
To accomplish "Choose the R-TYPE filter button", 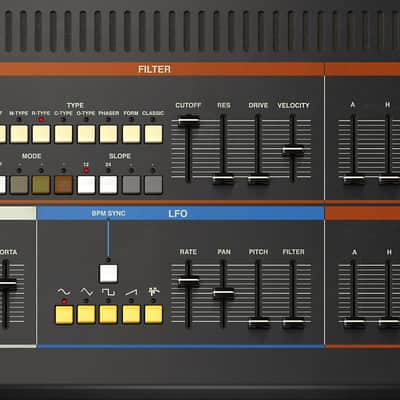I will (41, 134).
